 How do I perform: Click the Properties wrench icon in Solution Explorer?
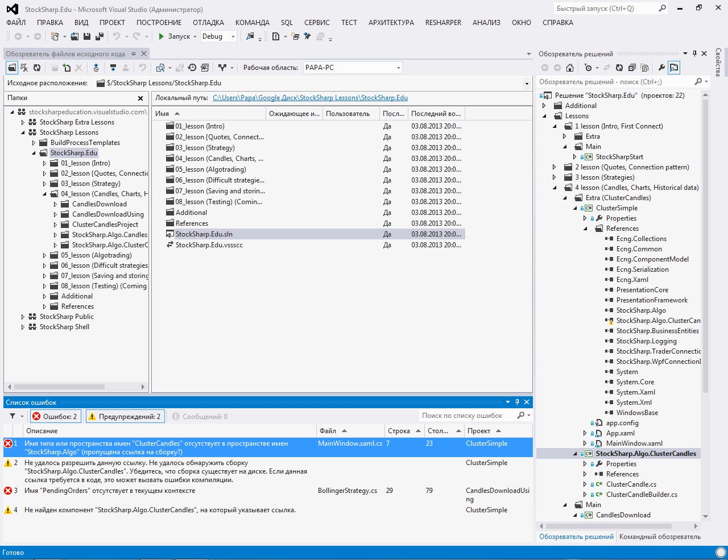(661, 68)
